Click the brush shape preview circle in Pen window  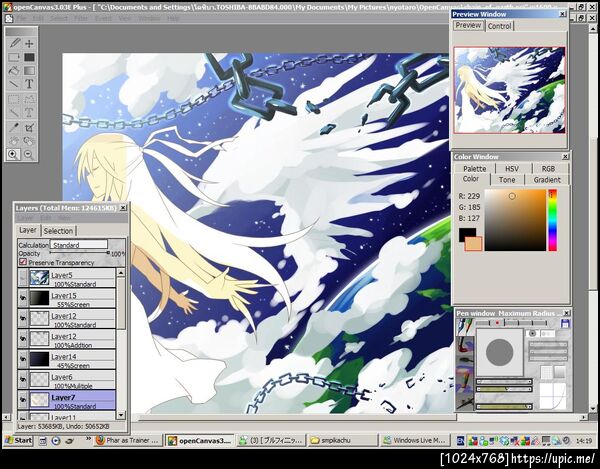(x=499, y=352)
